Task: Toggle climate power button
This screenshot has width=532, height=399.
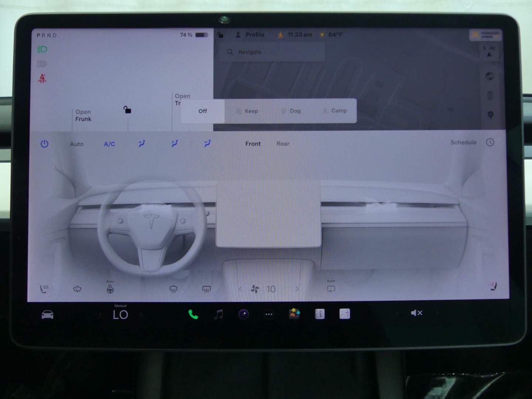Action: (44, 144)
